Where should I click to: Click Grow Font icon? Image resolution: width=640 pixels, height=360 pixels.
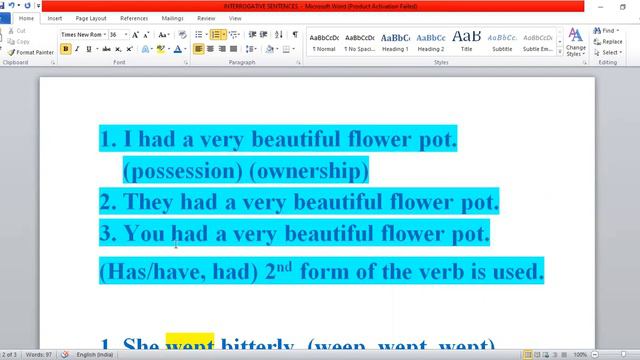(135, 35)
